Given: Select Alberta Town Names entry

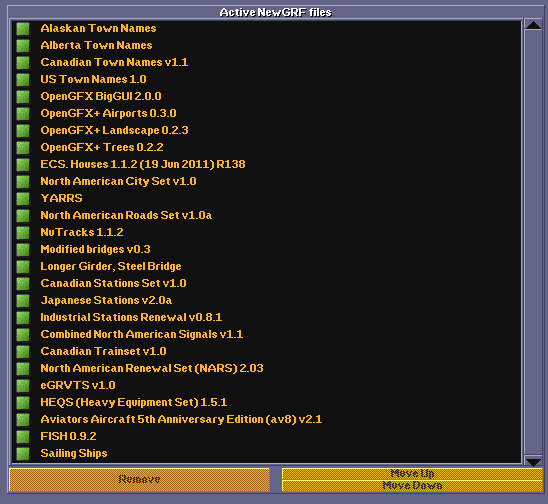Looking at the screenshot, I should click(x=266, y=45).
